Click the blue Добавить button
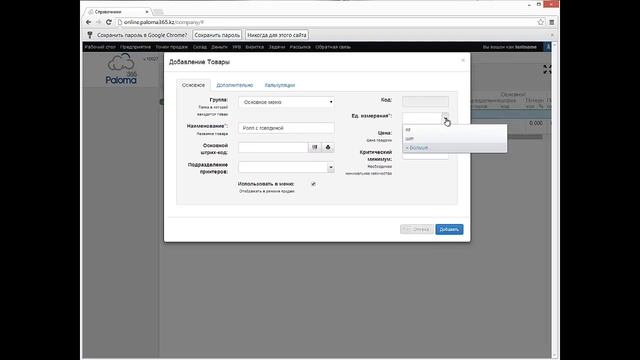 point(449,229)
